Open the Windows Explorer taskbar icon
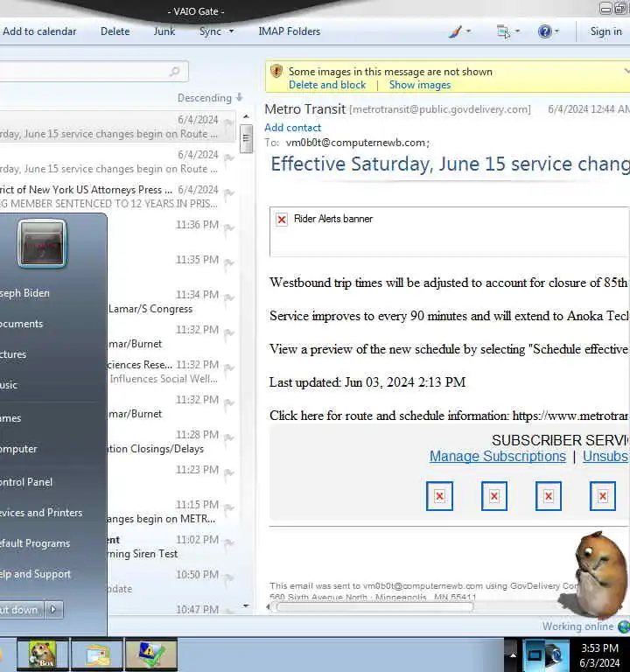The height and width of the screenshot is (672, 630). (x=97, y=654)
